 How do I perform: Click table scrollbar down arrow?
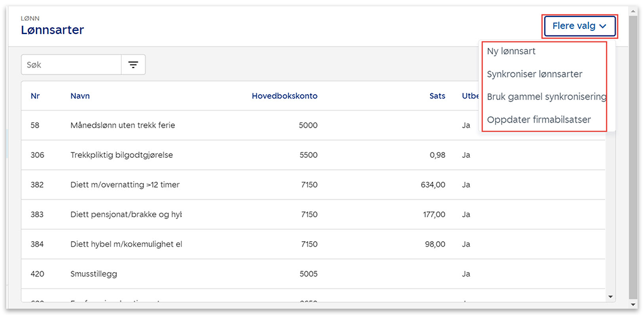point(610,296)
